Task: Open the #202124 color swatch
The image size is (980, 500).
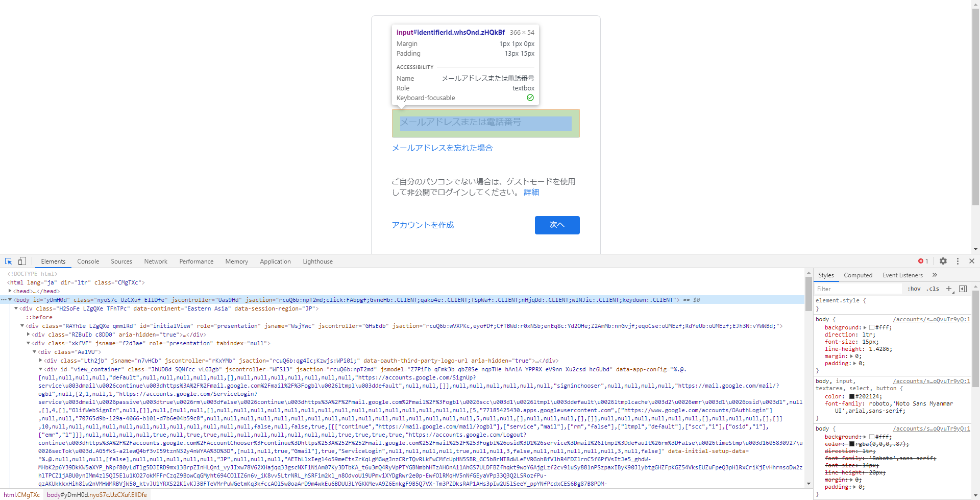Action: click(852, 396)
